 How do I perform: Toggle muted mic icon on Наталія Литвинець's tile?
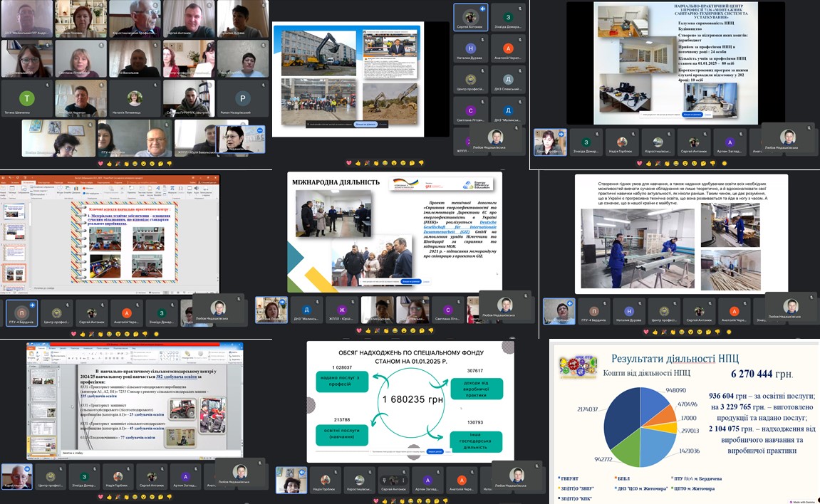click(156, 84)
